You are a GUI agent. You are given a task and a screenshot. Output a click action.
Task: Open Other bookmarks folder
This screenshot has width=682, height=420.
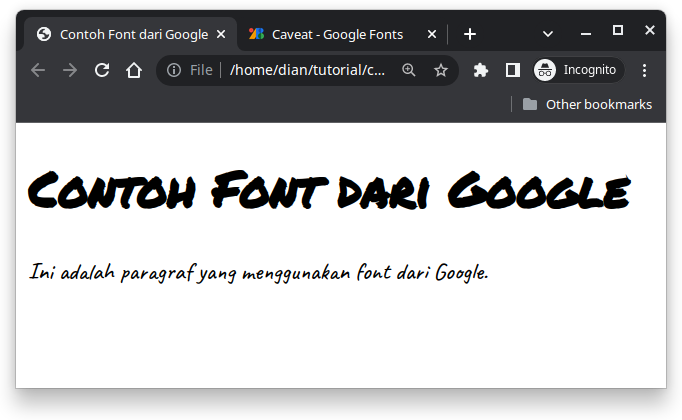tap(587, 104)
